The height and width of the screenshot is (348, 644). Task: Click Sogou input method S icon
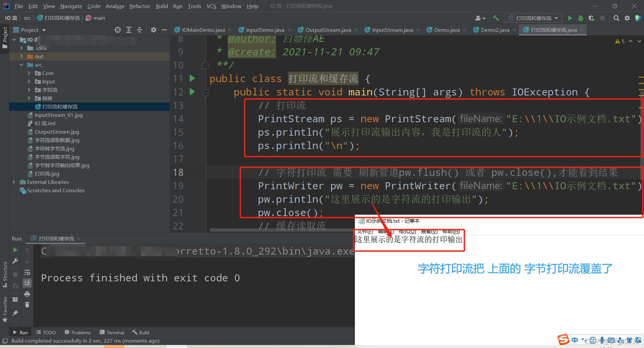click(563, 340)
